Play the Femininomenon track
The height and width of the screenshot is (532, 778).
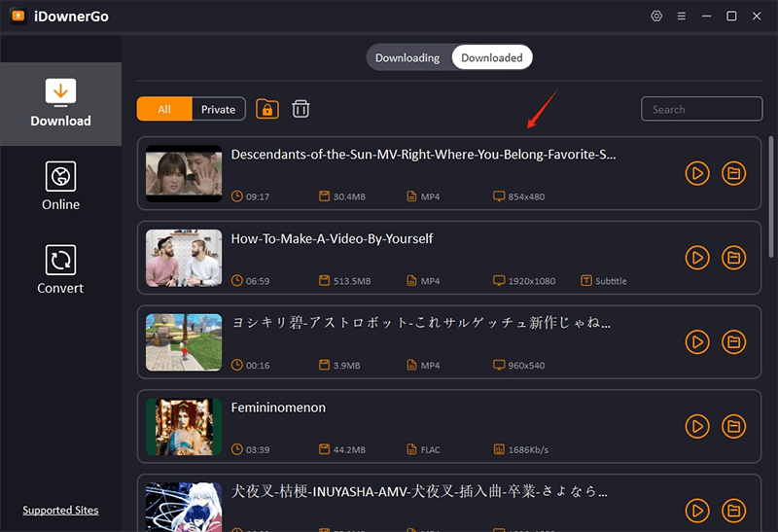coord(697,426)
